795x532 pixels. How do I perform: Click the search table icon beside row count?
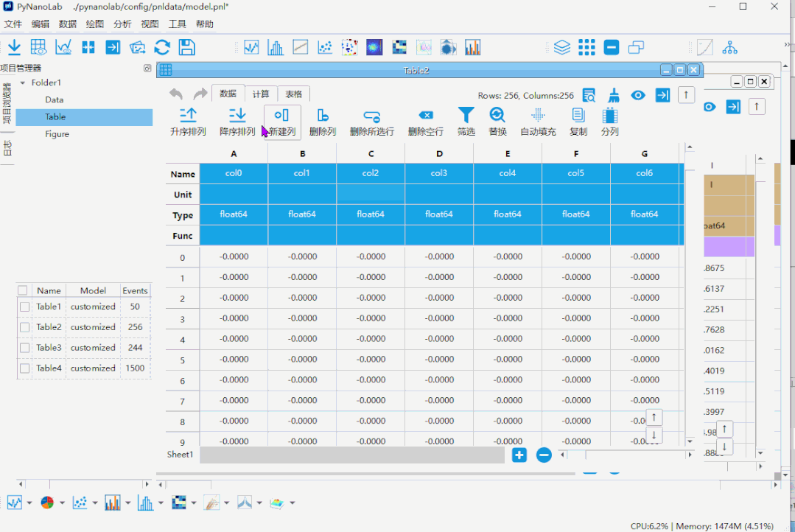(589, 95)
